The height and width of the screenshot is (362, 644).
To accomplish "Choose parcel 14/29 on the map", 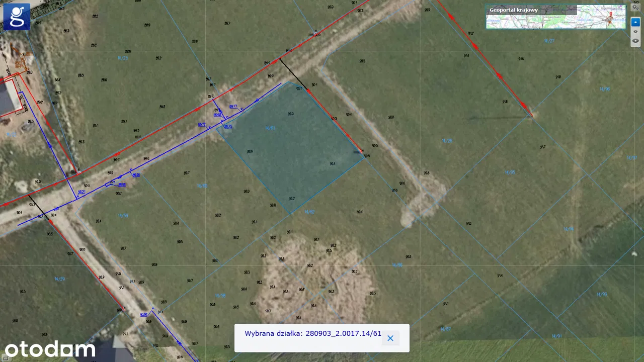I will click(59, 279).
